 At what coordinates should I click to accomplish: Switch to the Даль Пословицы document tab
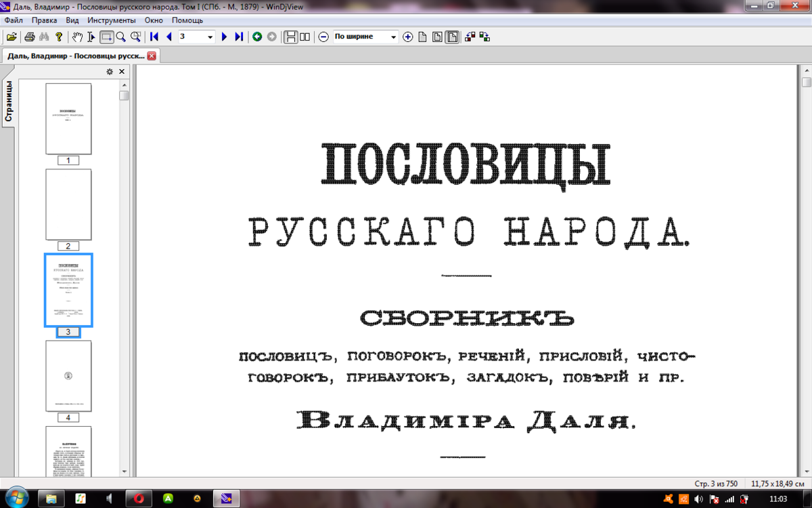(x=74, y=56)
